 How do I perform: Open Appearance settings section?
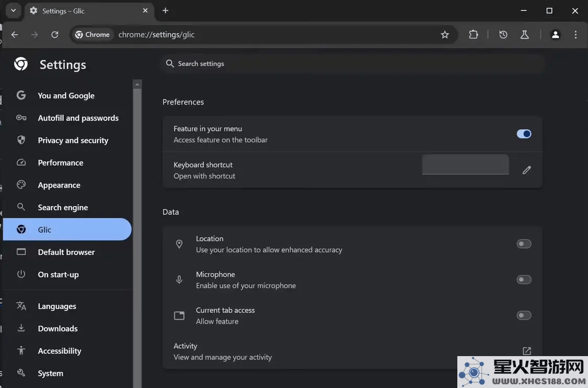tap(67, 185)
